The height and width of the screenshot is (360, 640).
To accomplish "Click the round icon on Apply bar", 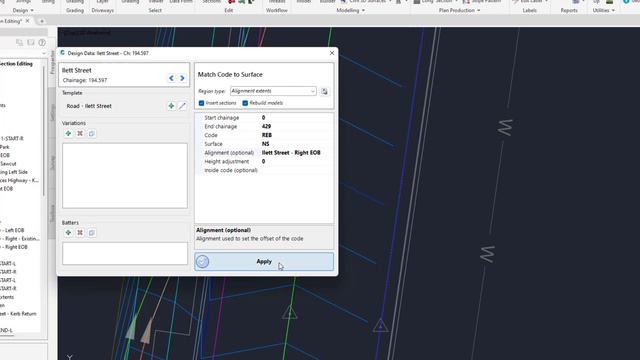I will pos(202,262).
